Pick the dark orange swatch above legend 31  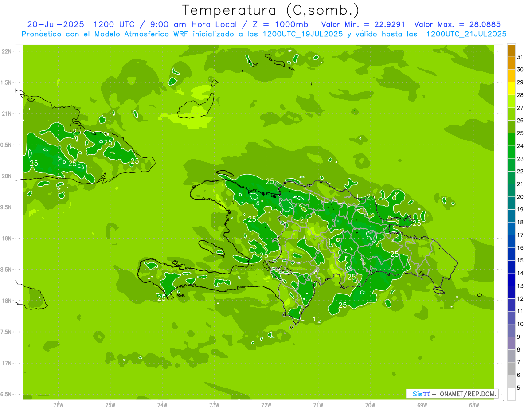(511, 50)
